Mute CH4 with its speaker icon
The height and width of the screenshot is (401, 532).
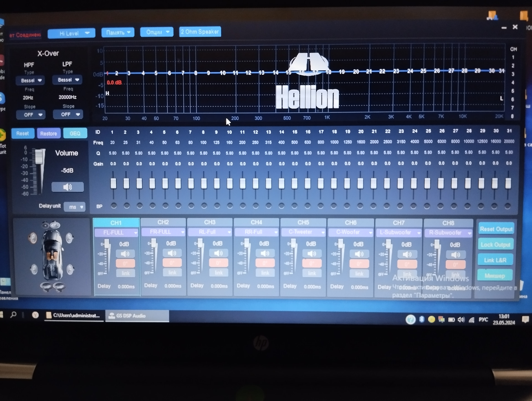[x=265, y=253]
